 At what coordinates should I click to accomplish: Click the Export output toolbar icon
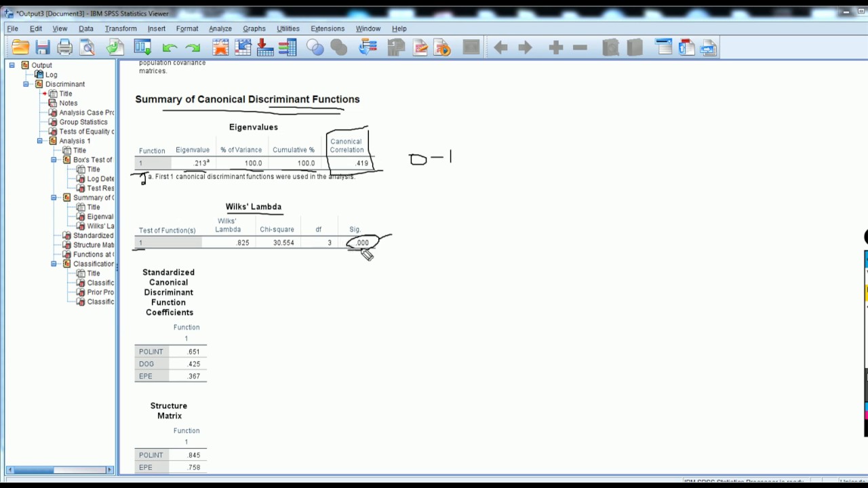click(x=115, y=47)
